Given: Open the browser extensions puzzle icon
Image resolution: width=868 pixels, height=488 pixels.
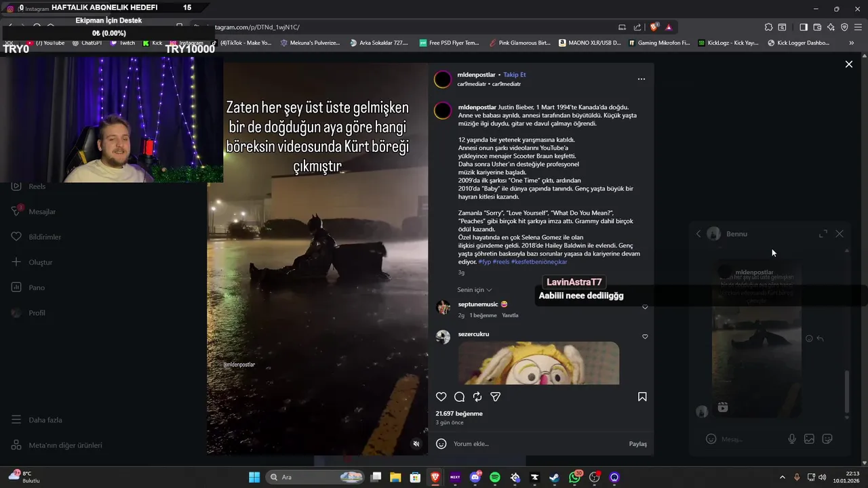Looking at the screenshot, I should click(x=768, y=27).
